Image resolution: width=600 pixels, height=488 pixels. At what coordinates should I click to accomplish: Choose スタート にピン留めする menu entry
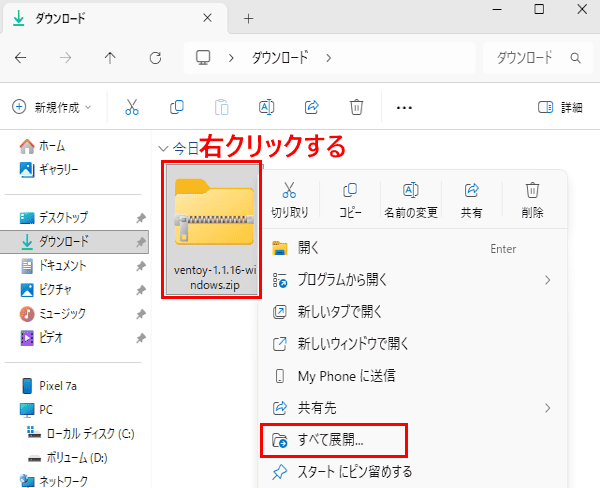(x=412, y=472)
